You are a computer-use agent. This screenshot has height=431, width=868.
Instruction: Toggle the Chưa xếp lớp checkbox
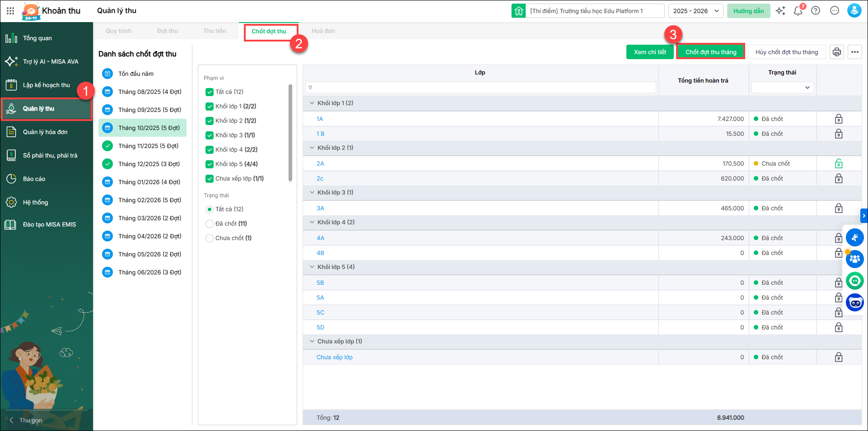pos(210,179)
